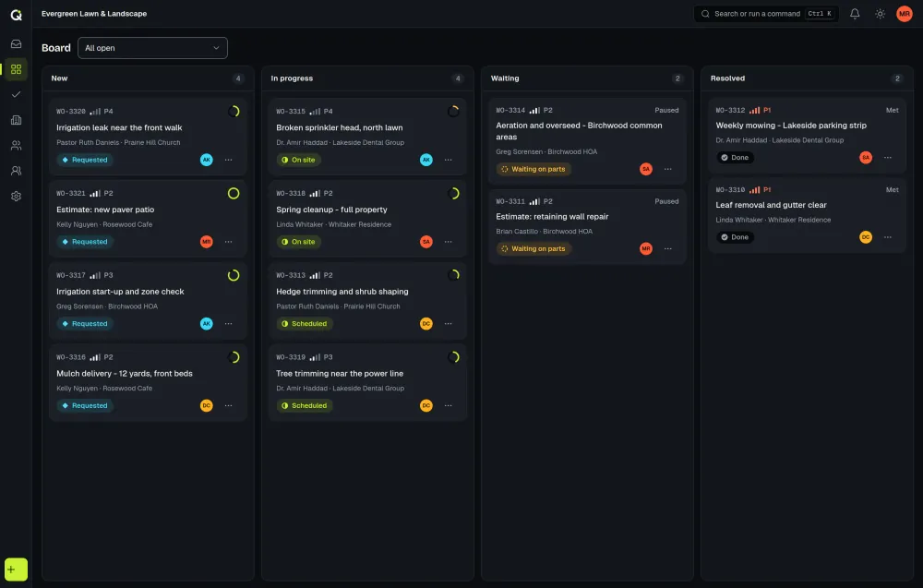Open the Irrigation leak near the front walk card
923x588 pixels.
tap(148, 137)
